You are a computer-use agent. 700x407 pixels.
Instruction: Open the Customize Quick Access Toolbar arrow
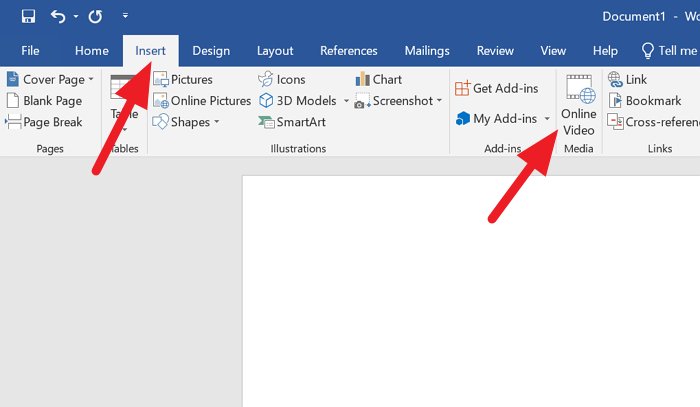point(125,16)
